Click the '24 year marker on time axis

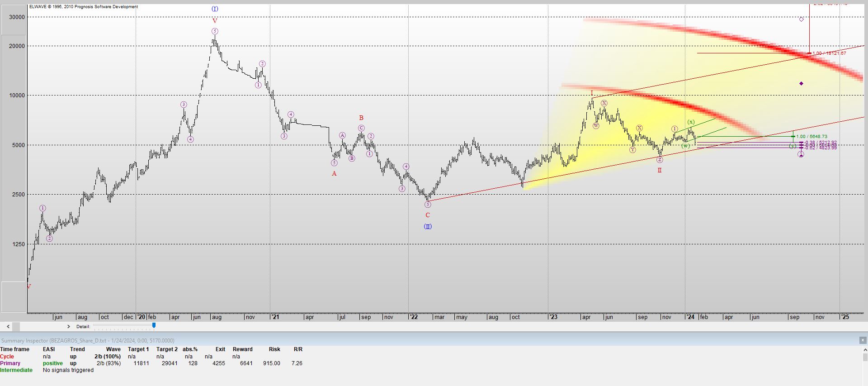coord(690,317)
